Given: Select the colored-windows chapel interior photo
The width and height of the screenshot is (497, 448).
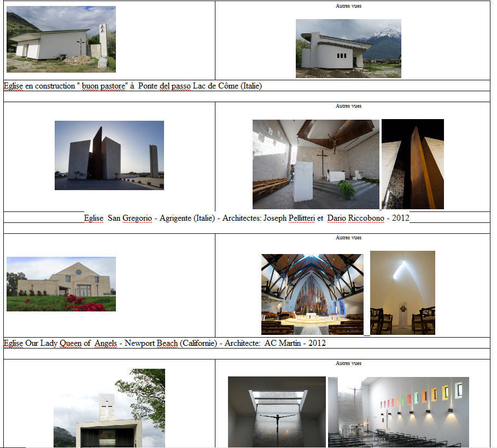Looking at the screenshot, I should point(399,412).
